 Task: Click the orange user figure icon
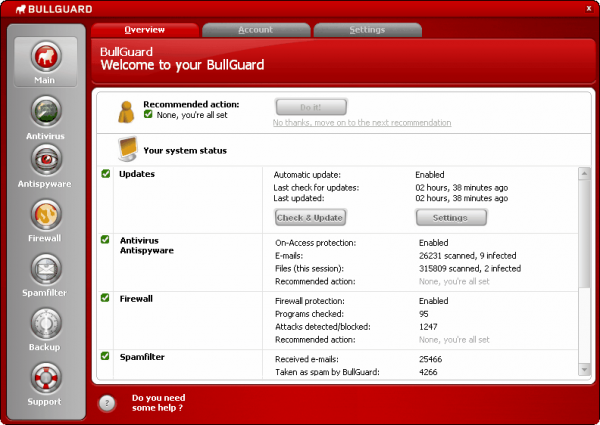tap(126, 112)
